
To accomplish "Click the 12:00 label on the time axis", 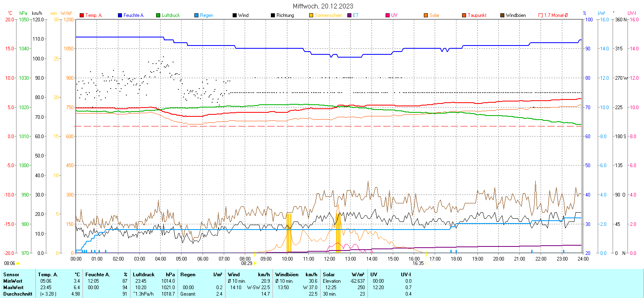I will (x=329, y=259).
